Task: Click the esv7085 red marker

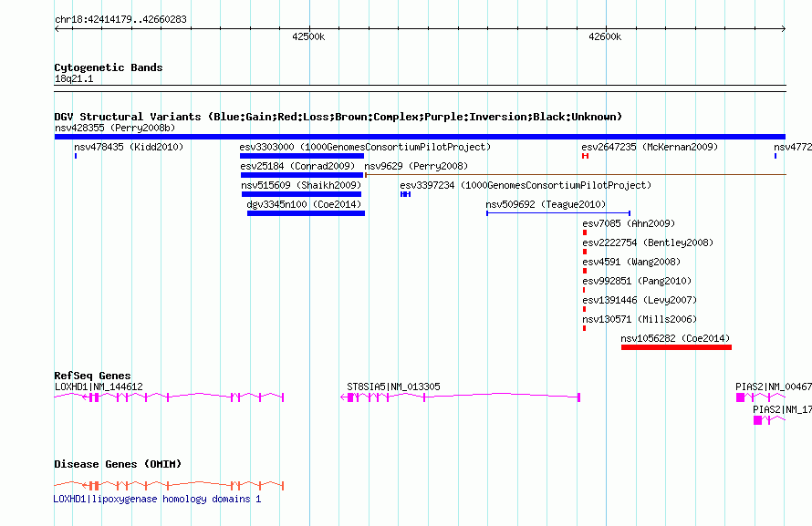Action: [585, 232]
